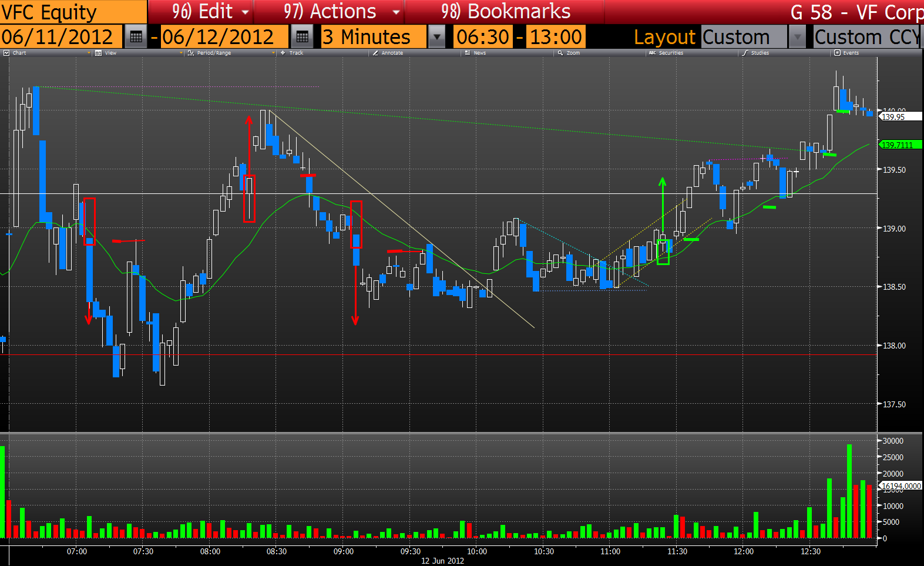Click the 138.00 price axis label
Viewport: 924px width, 566px height.
894,346
